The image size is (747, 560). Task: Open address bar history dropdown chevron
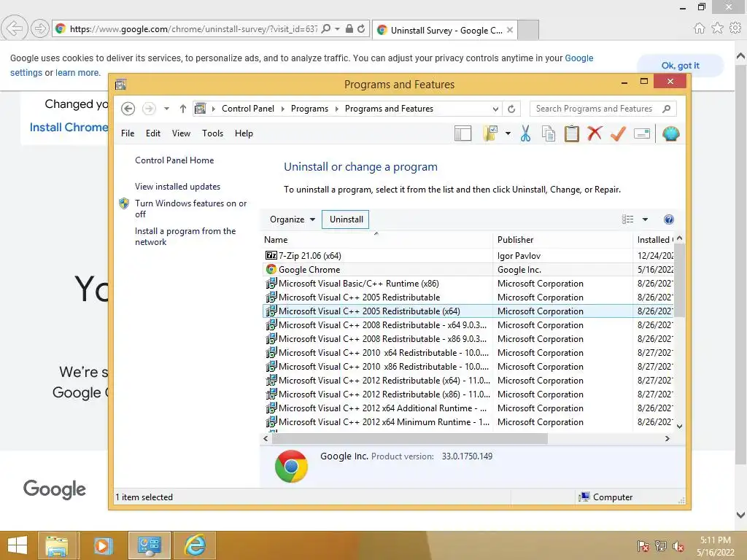click(495, 109)
